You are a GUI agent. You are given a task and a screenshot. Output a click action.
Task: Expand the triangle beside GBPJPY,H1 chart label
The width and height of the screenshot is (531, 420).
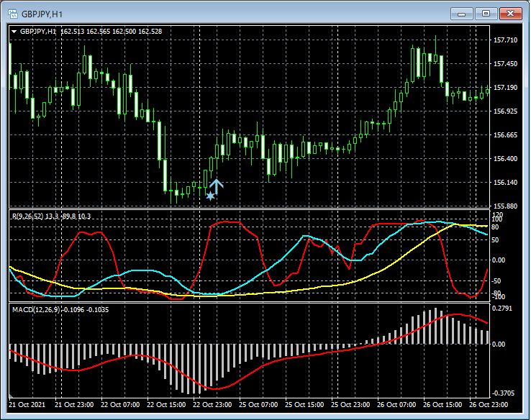14,31
